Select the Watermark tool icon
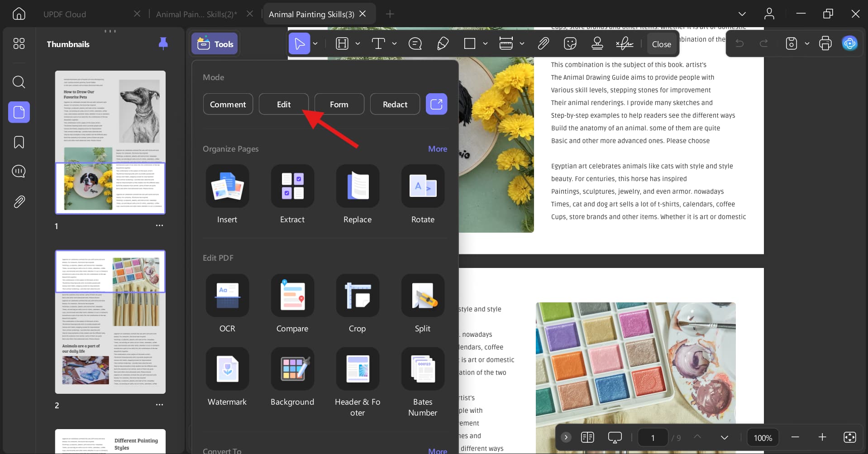Screen dimensions: 868x454 point(227,368)
